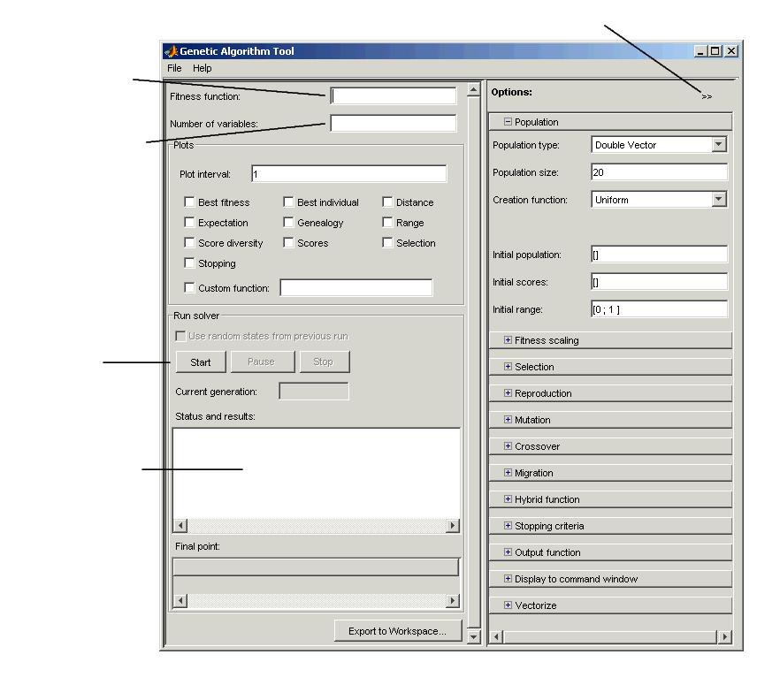The width and height of the screenshot is (757, 700).
Task: Check the Genealogy plot option
Action: click(288, 222)
